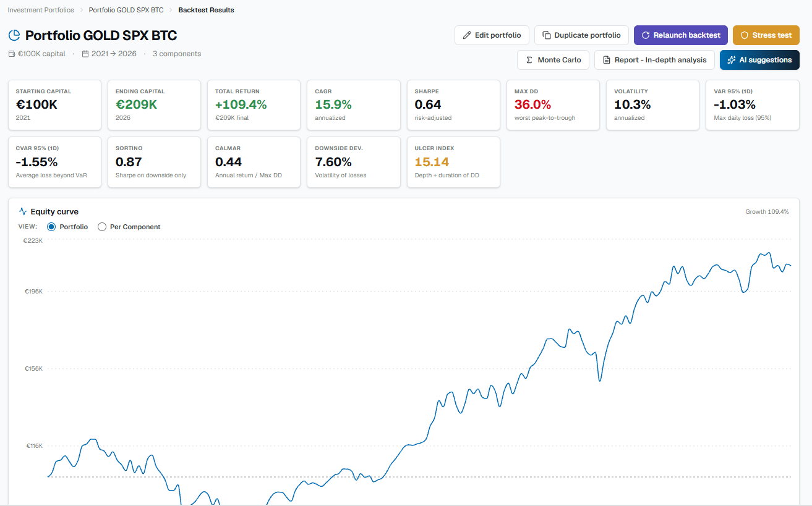Click the Portfolio GOLD SPX BTC heading
The image size is (812, 506).
[x=101, y=35]
